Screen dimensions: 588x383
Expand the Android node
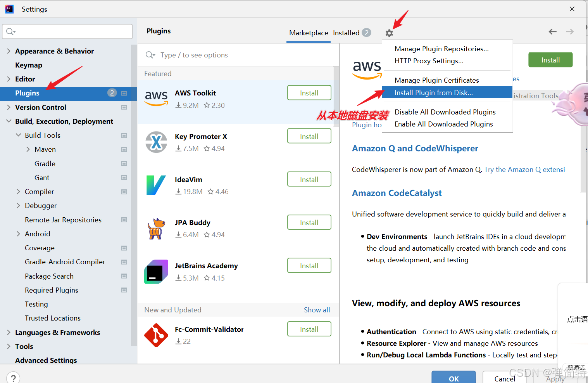click(18, 234)
